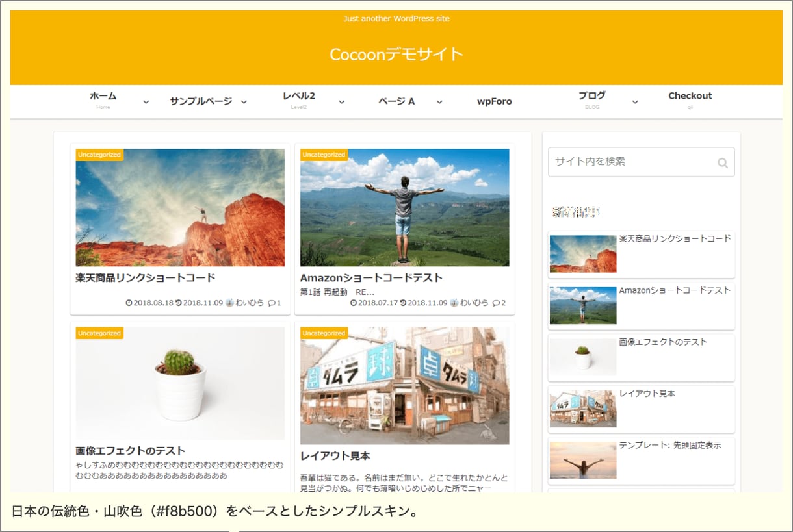Open sidebar link レイアウト見本
The width and height of the screenshot is (793, 532).
pos(647,393)
